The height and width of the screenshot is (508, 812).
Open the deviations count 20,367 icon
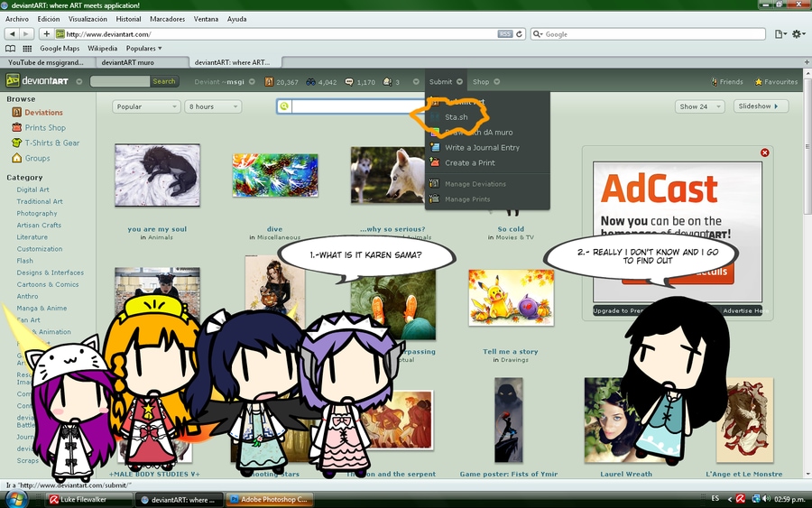269,81
